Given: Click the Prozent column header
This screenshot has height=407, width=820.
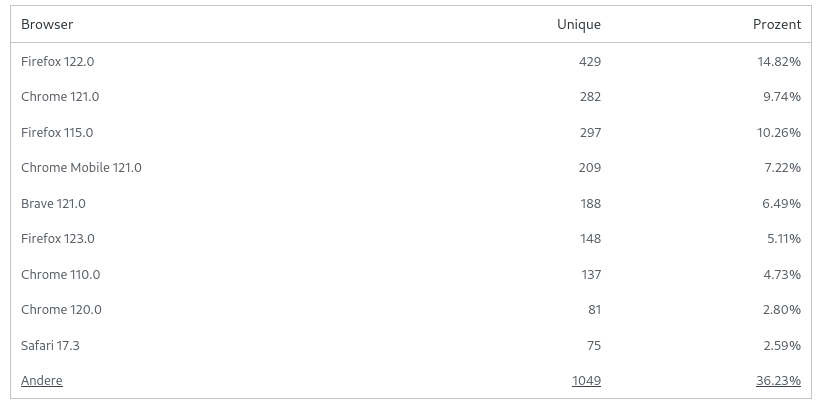Looking at the screenshot, I should pos(777,25).
